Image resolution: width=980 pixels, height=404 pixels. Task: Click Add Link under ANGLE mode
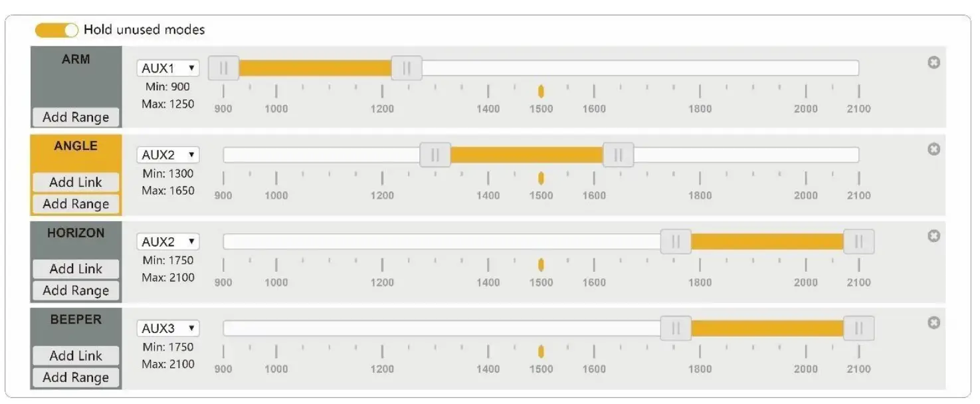pos(76,182)
